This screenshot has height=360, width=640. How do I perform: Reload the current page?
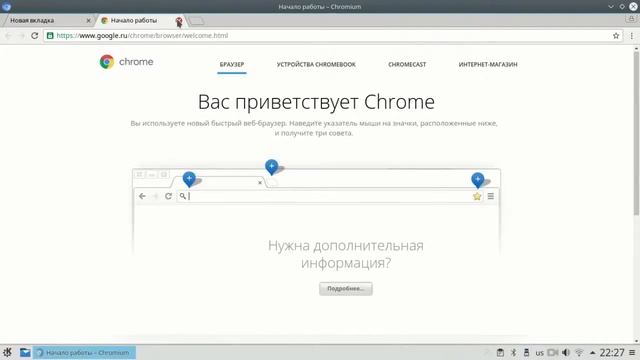(x=35, y=36)
